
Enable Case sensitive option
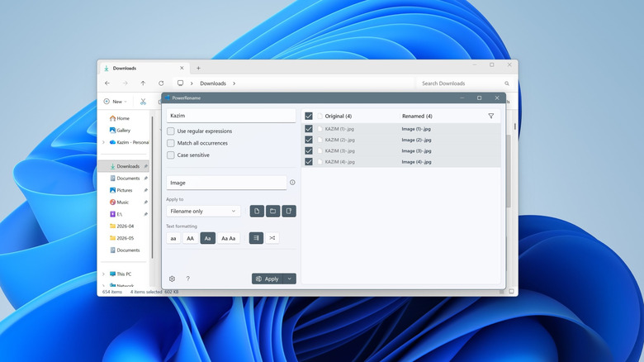(170, 155)
